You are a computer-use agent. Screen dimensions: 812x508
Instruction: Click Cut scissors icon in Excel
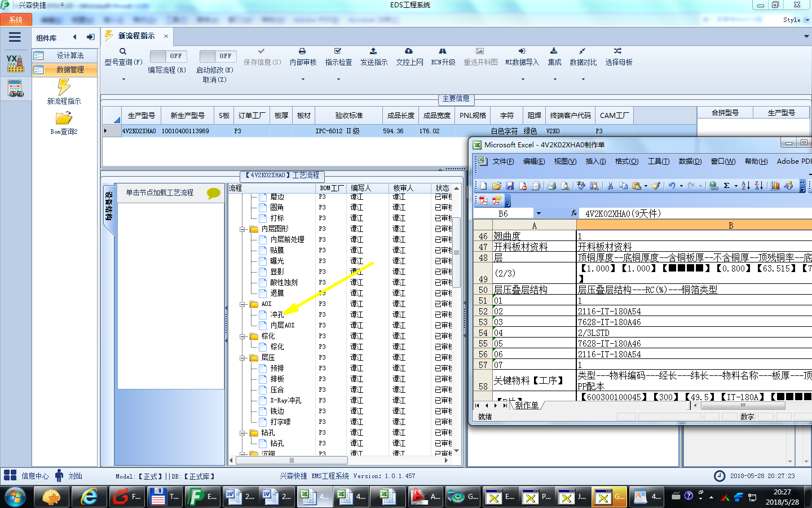coord(610,186)
